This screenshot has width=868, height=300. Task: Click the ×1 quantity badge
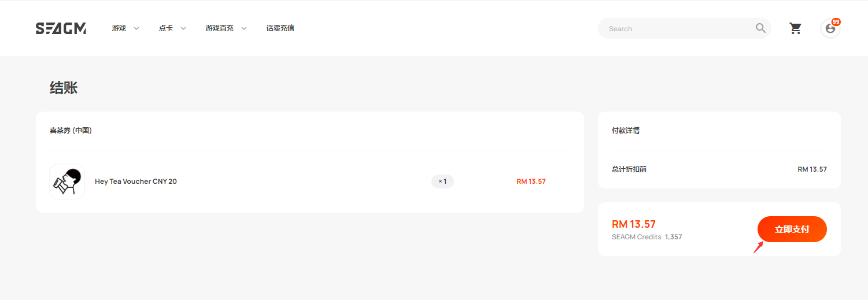tap(442, 182)
